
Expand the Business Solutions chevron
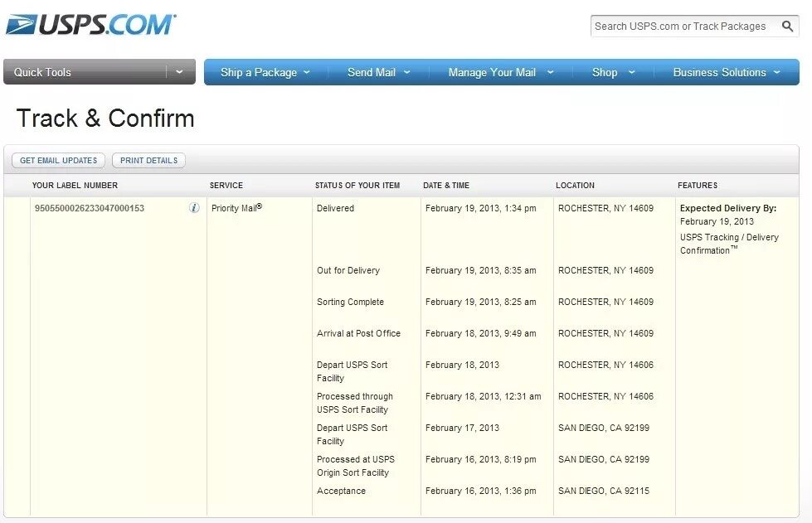[x=777, y=72]
